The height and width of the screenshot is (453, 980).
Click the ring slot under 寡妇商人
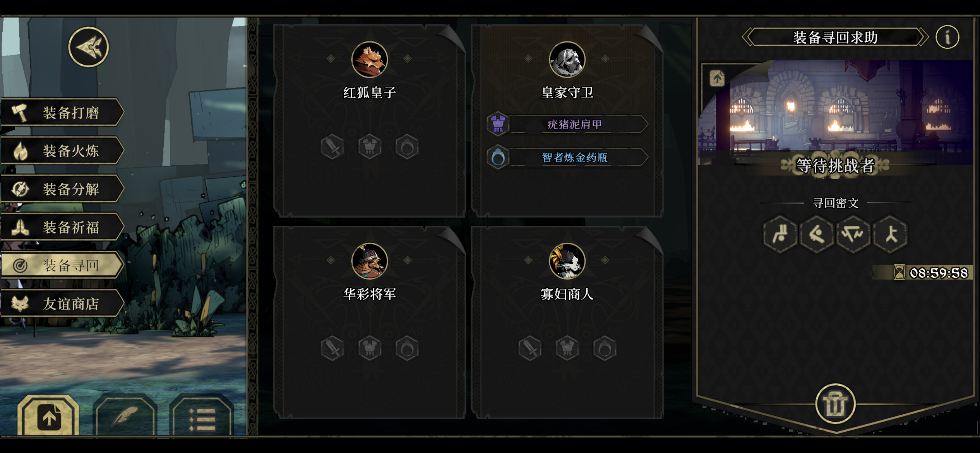(604, 348)
